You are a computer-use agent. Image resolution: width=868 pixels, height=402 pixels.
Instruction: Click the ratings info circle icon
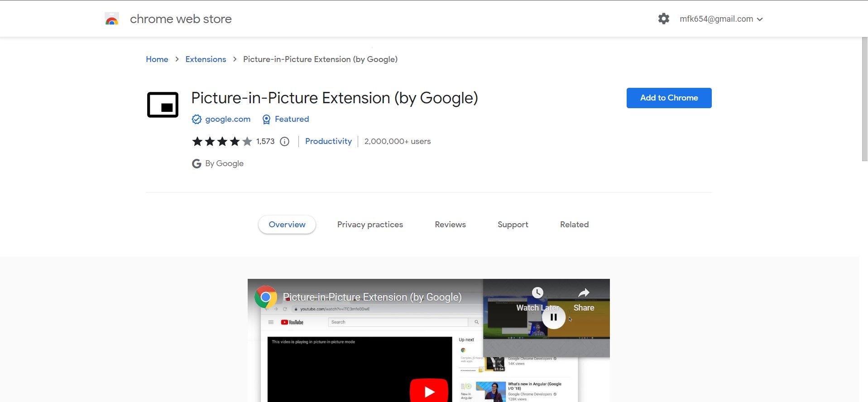(x=284, y=141)
